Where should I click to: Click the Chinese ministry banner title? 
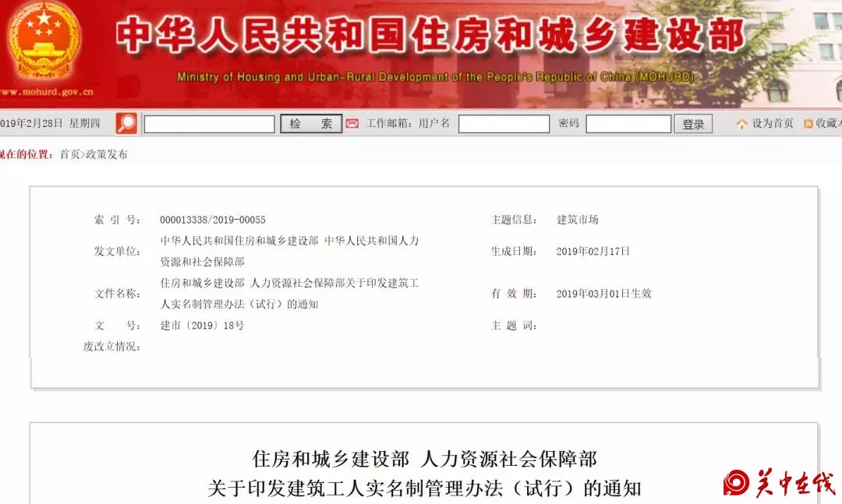click(430, 35)
